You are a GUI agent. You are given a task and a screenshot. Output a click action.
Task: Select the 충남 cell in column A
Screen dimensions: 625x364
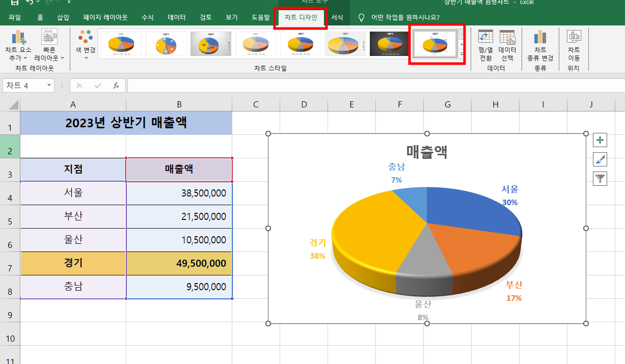coord(73,287)
